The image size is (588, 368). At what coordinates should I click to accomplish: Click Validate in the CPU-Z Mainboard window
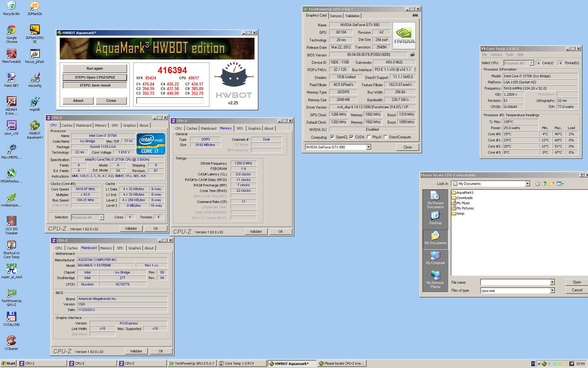(x=136, y=351)
